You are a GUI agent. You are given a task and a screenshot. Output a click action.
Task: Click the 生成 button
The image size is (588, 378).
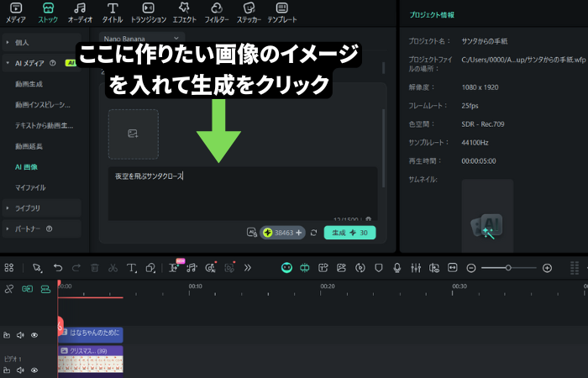(350, 233)
